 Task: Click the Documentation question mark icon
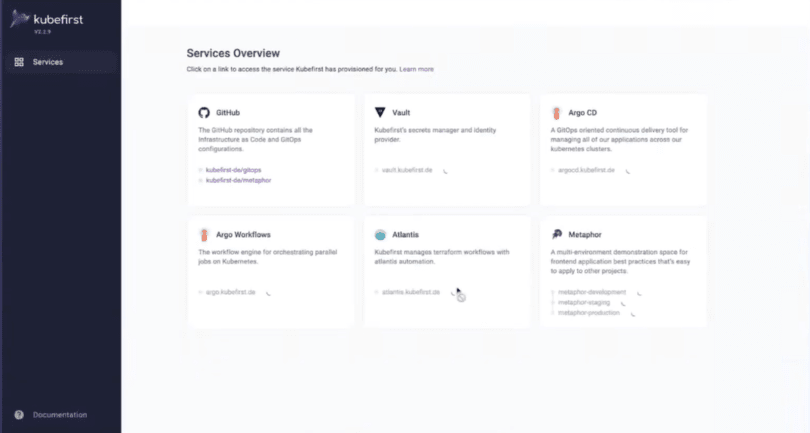click(19, 414)
